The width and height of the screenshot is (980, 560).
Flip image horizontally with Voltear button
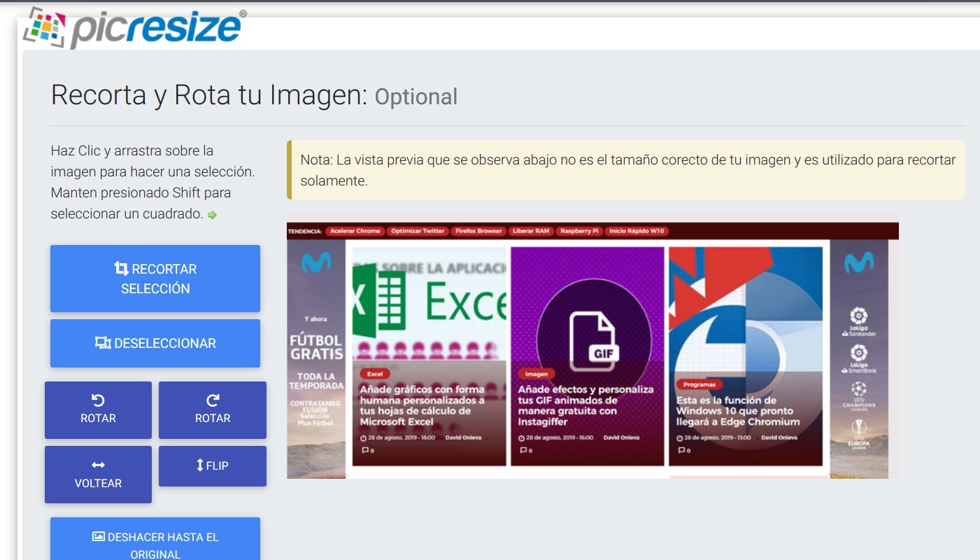click(98, 475)
